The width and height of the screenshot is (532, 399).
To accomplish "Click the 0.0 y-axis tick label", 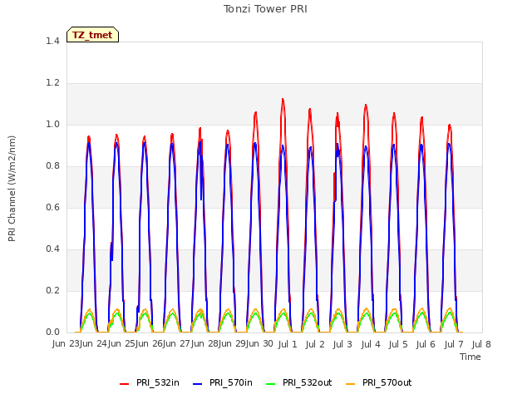I will click(52, 332).
